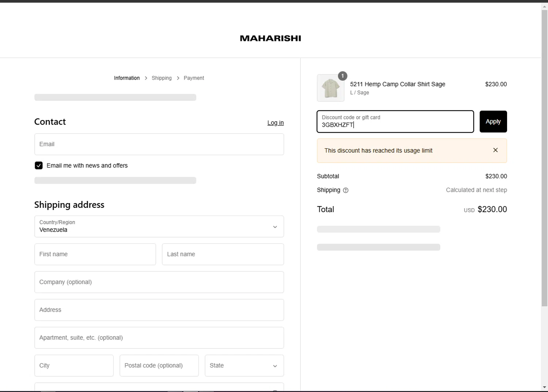This screenshot has width=548, height=392.
Task: Click 'Calculated at next step' text
Action: (476, 190)
